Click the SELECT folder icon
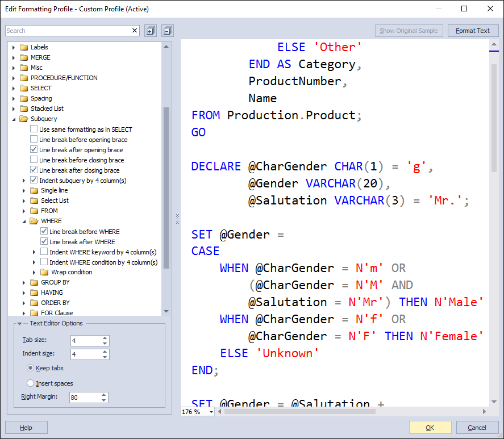Viewport: 504px width, 439px height. click(24, 88)
